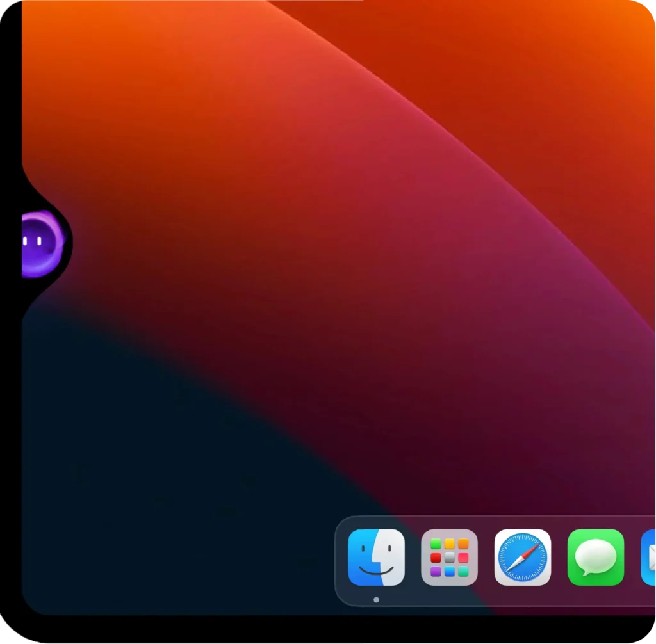Click the purple assistant orb on the screen edge
The width and height of the screenshot is (656, 644).
tap(42, 244)
